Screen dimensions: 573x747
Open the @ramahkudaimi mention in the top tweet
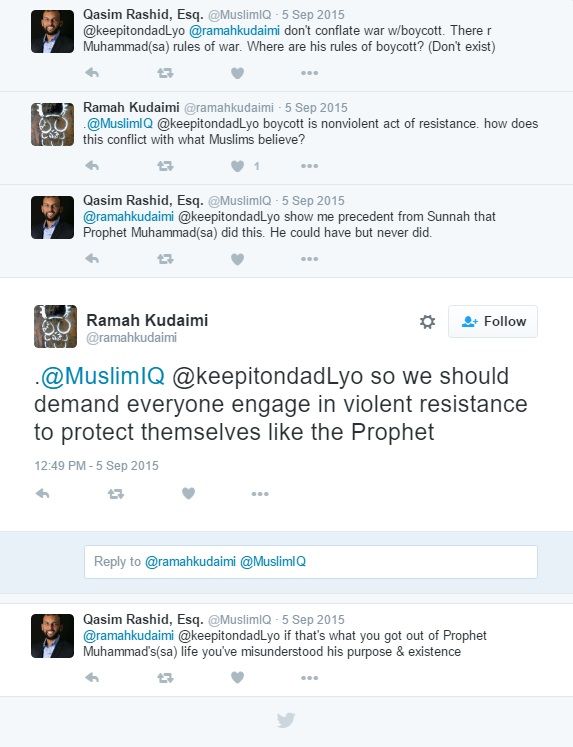coord(234,30)
